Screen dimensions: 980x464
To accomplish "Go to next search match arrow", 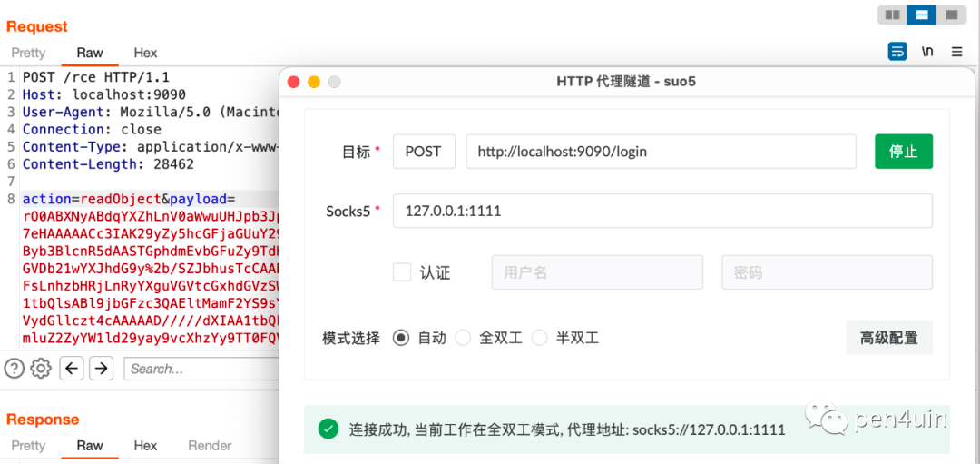I will tap(101, 369).
